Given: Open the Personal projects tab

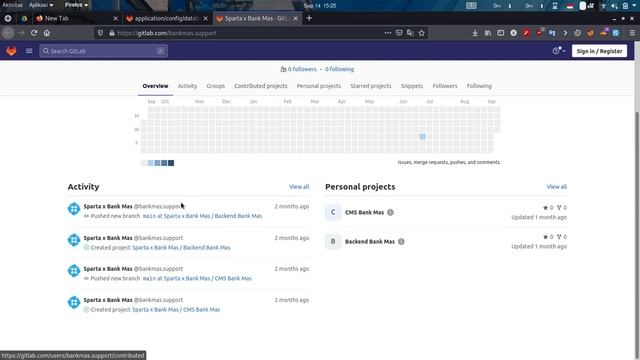Looking at the screenshot, I should coord(319,86).
